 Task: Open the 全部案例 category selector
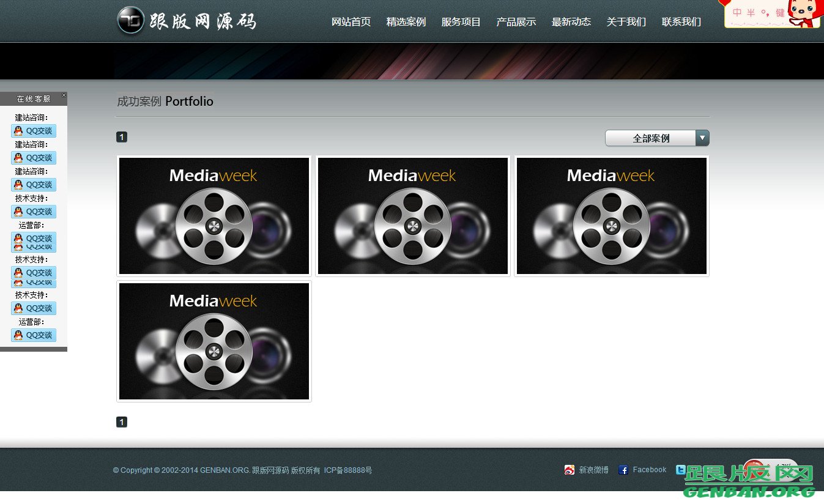(x=651, y=138)
